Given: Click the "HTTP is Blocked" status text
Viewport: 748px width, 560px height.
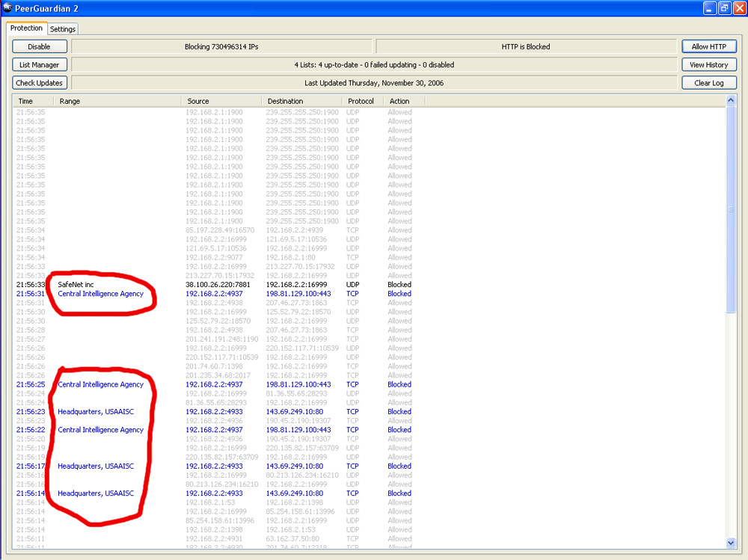Looking at the screenshot, I should click(526, 47).
